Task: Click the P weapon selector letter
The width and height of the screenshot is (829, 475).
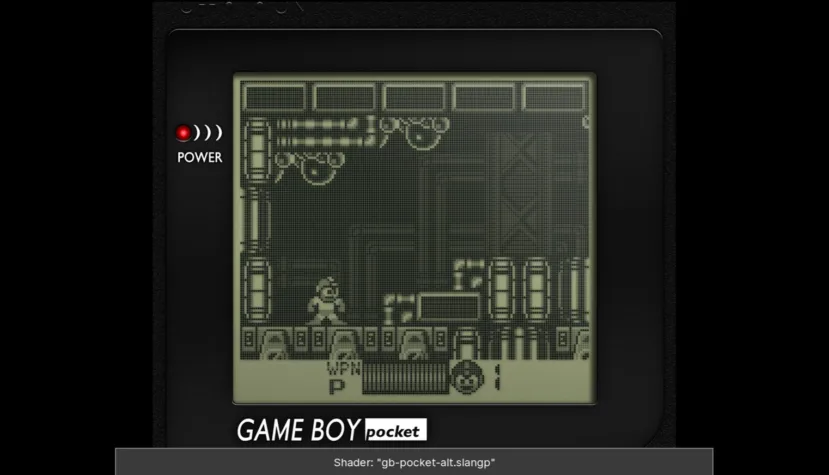Action: 336,387
